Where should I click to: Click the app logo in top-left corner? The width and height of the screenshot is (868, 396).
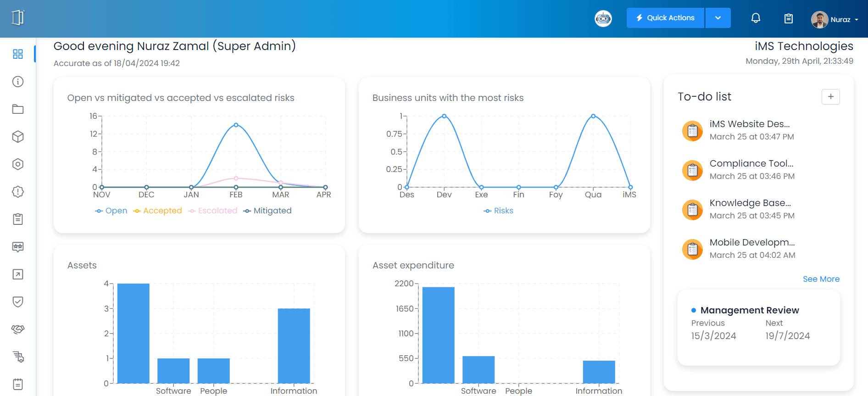click(x=18, y=18)
